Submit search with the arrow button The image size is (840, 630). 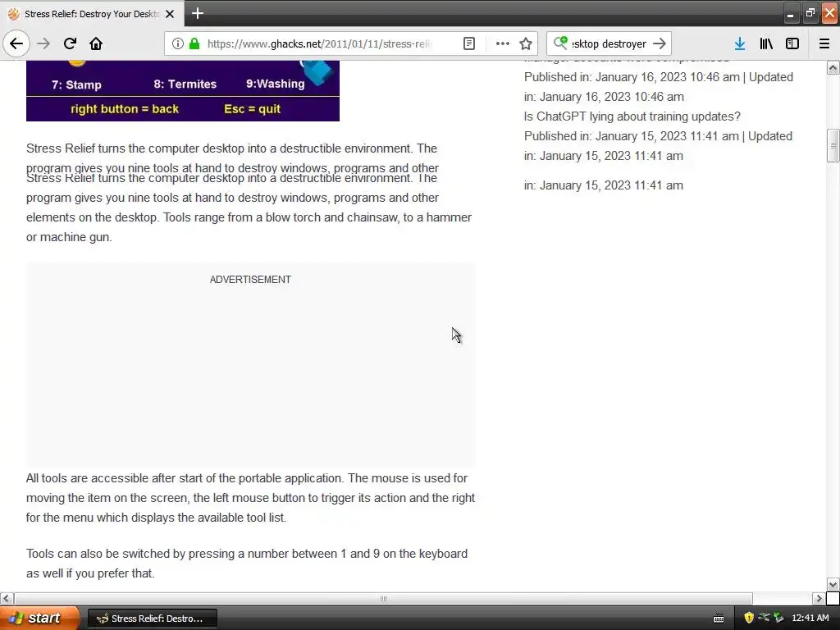pyautogui.click(x=660, y=43)
